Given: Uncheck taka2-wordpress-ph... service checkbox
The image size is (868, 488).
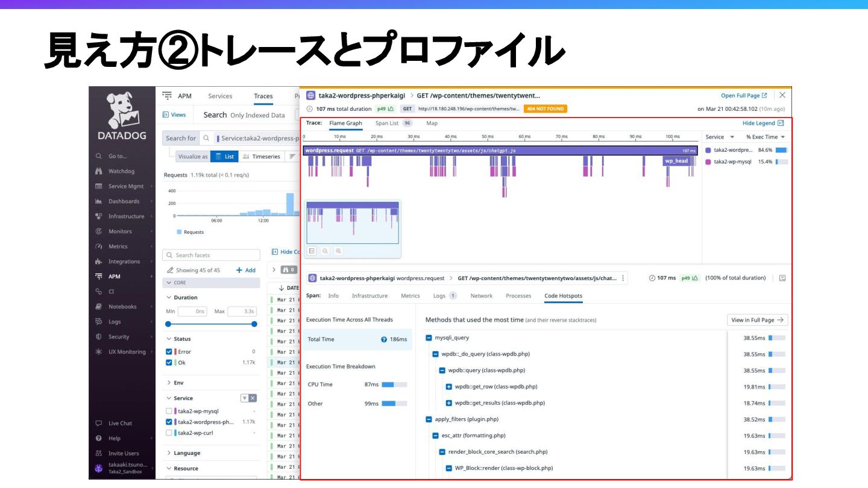Looking at the screenshot, I should pyautogui.click(x=169, y=422).
